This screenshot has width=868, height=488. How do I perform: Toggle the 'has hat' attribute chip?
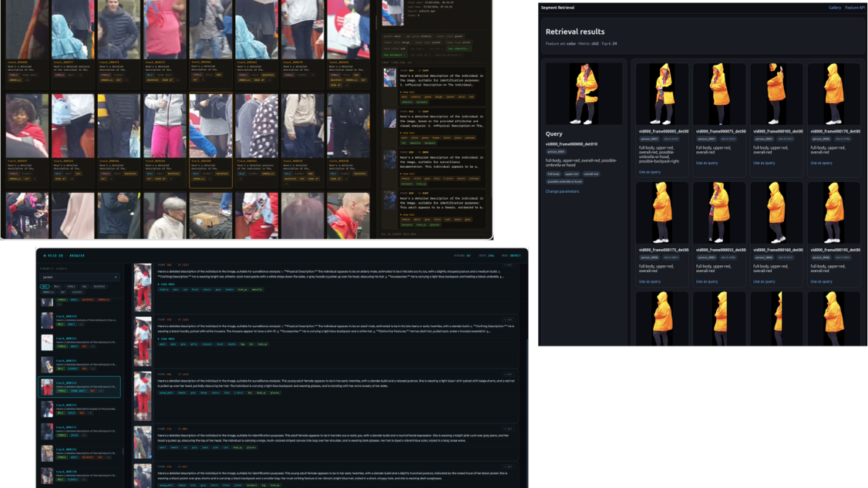tap(437, 49)
